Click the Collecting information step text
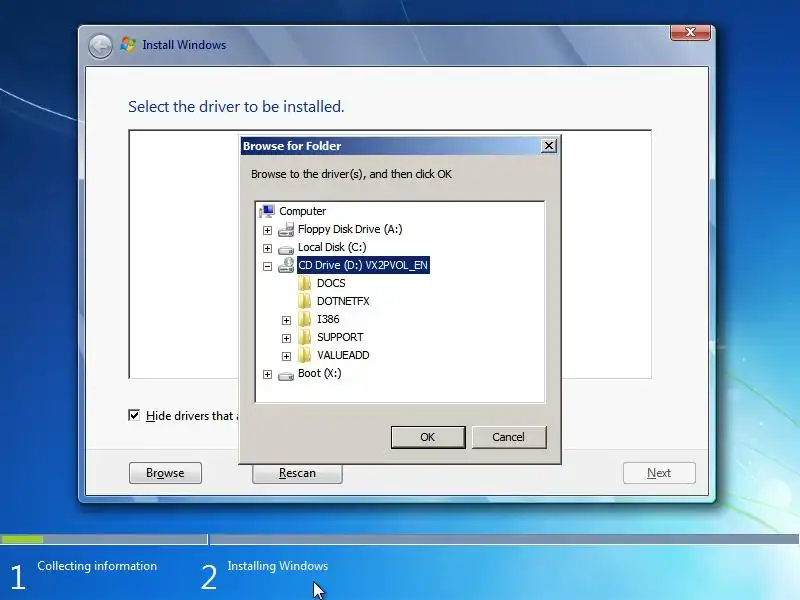Image resolution: width=800 pixels, height=600 pixels. [97, 566]
